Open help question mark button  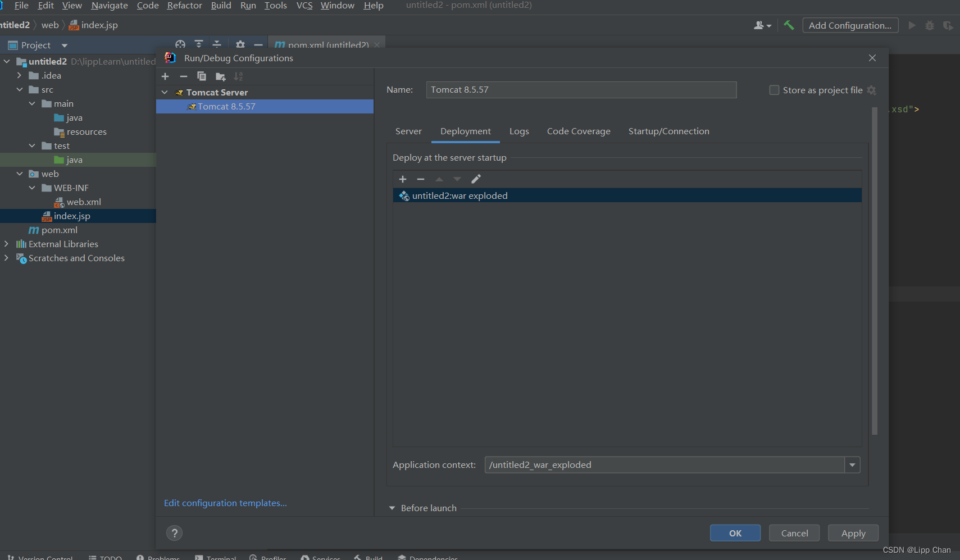[175, 533]
